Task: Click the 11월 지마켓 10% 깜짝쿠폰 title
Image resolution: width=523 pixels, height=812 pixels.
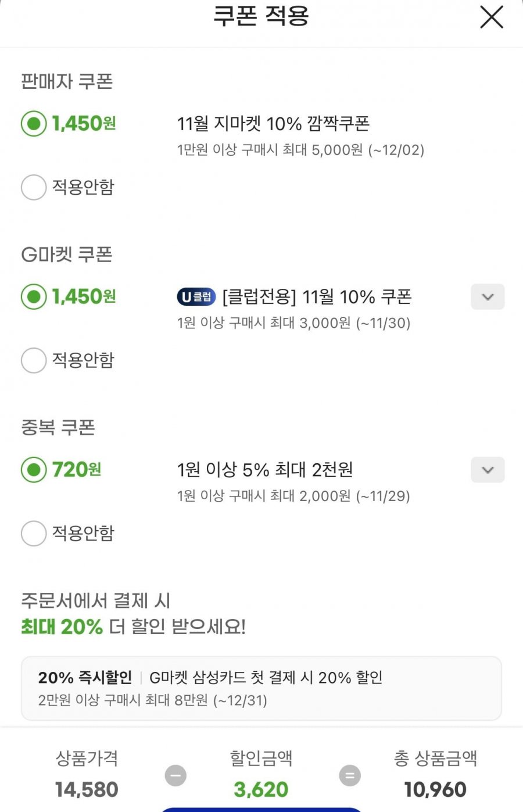Action: [273, 123]
